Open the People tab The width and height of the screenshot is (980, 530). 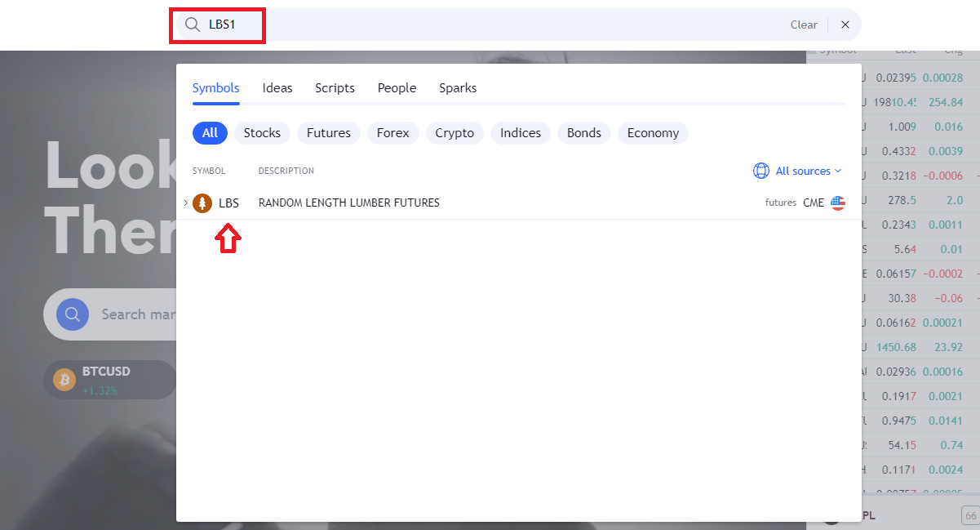[397, 88]
